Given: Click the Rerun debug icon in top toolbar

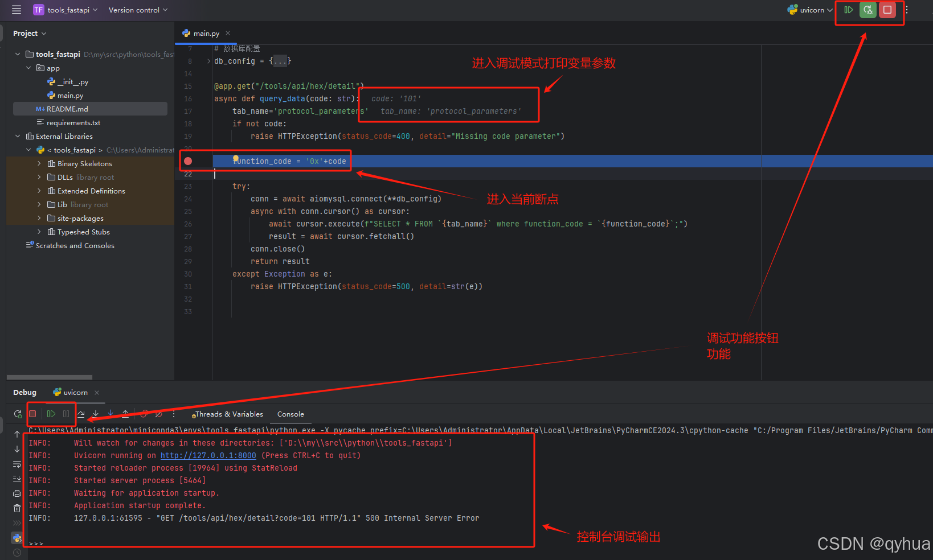Looking at the screenshot, I should [867, 10].
